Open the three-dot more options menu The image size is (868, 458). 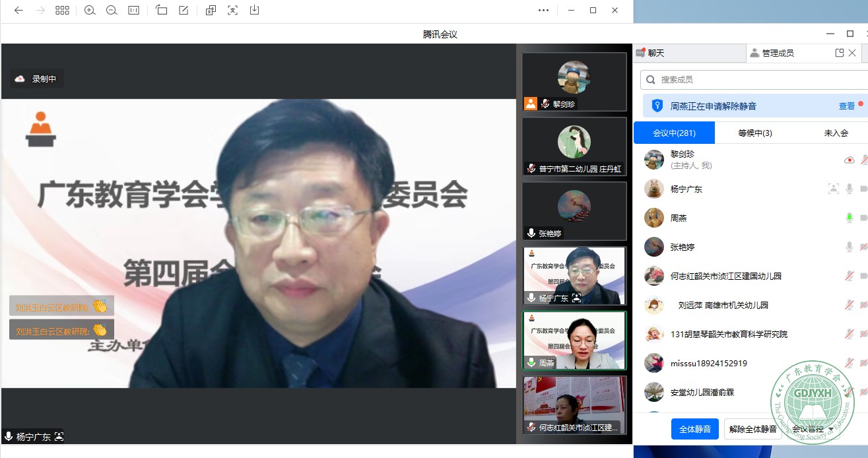coord(543,11)
